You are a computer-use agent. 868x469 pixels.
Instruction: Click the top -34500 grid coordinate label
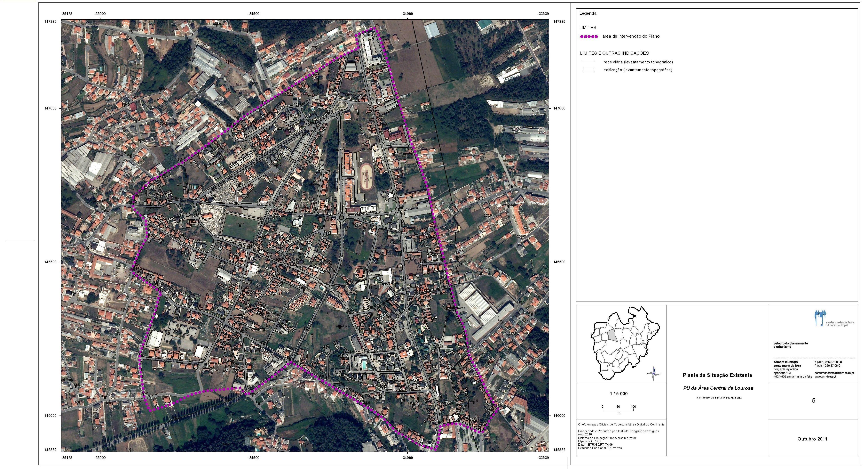pos(253,14)
